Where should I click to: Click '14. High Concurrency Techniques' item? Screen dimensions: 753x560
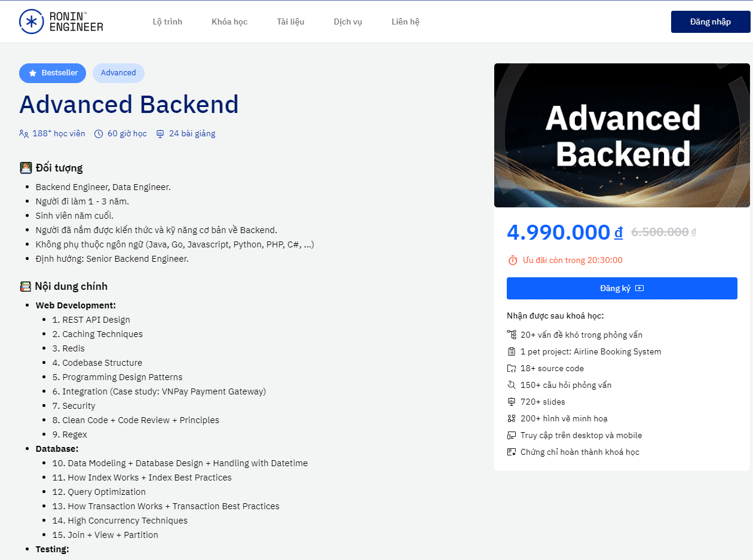coord(120,521)
